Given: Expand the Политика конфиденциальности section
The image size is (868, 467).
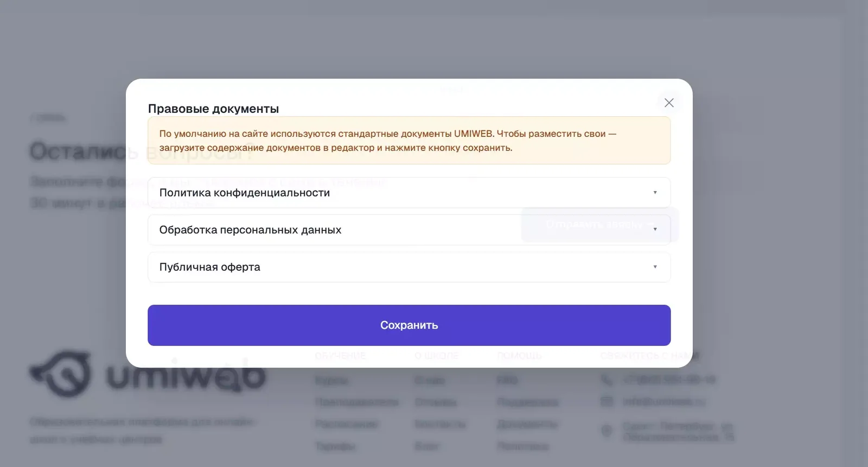Looking at the screenshot, I should pos(409,193).
